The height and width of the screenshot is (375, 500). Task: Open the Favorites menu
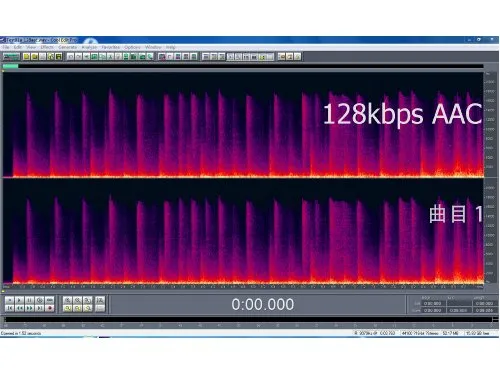coord(111,47)
